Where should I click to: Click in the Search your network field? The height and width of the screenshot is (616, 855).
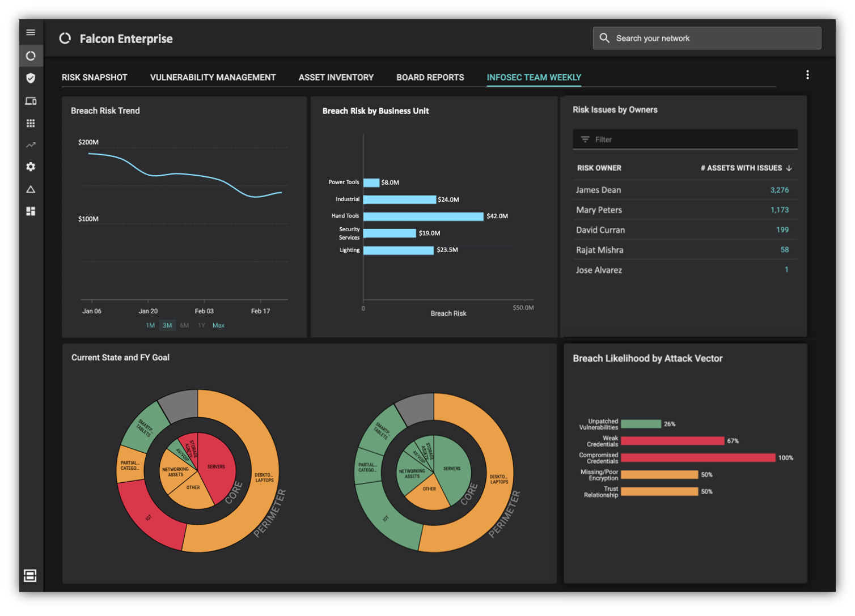point(707,38)
